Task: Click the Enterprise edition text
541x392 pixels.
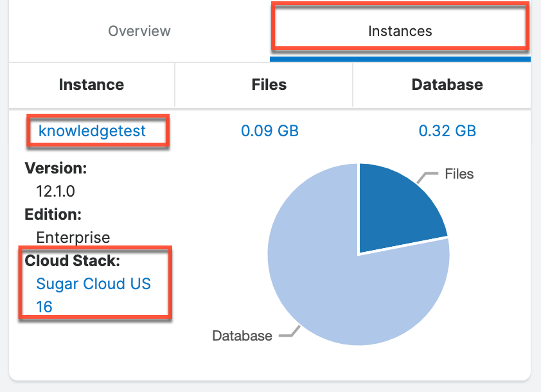Action: [x=74, y=237]
